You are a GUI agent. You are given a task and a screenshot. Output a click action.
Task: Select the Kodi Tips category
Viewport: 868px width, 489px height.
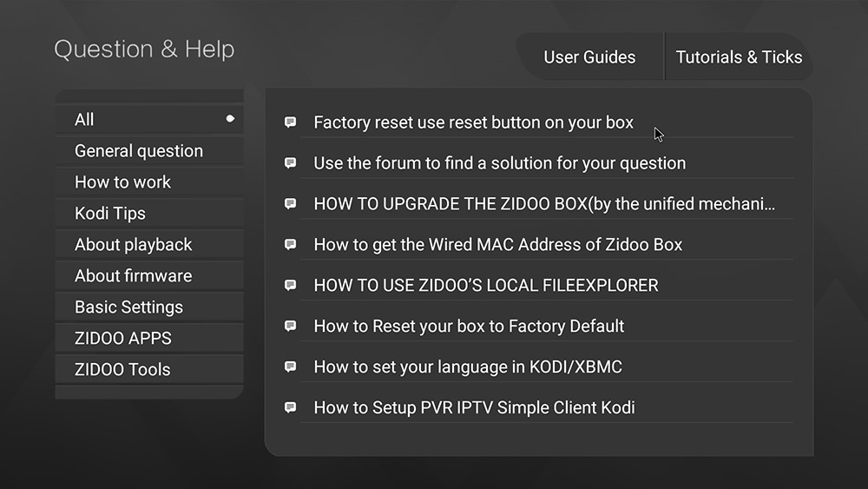[x=149, y=213]
